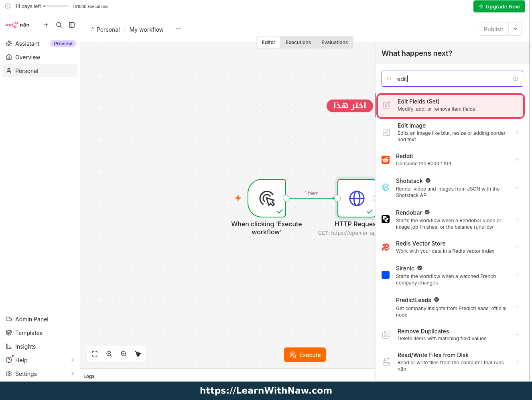The height and width of the screenshot is (400, 532).
Task: Click the Remove Duplicates node icon
Action: pyautogui.click(x=386, y=335)
